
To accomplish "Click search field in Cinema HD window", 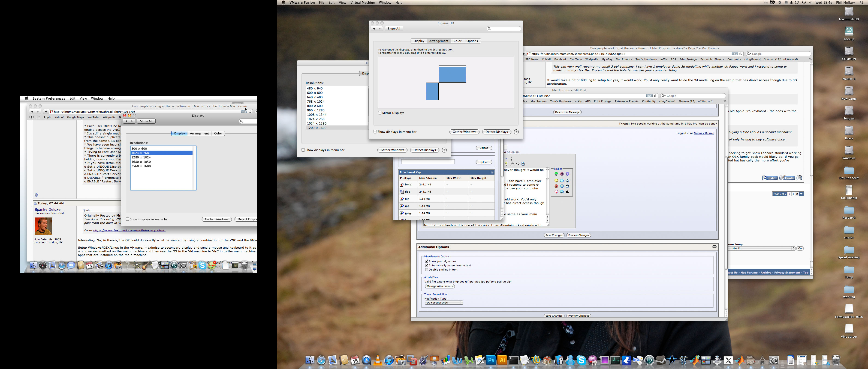I will (x=504, y=29).
